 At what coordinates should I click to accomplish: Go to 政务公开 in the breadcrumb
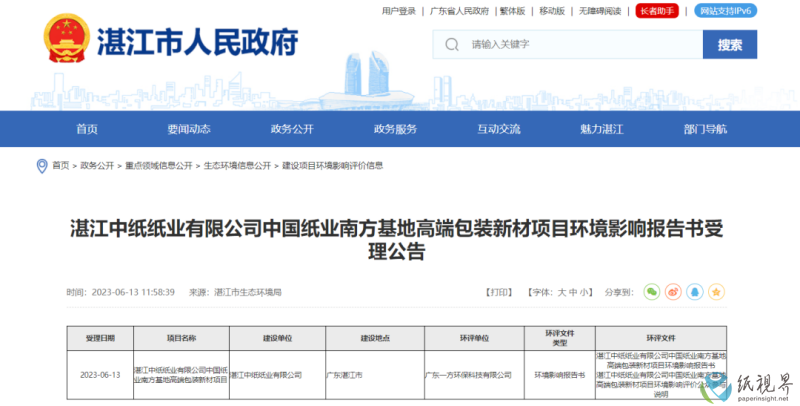tap(97, 165)
